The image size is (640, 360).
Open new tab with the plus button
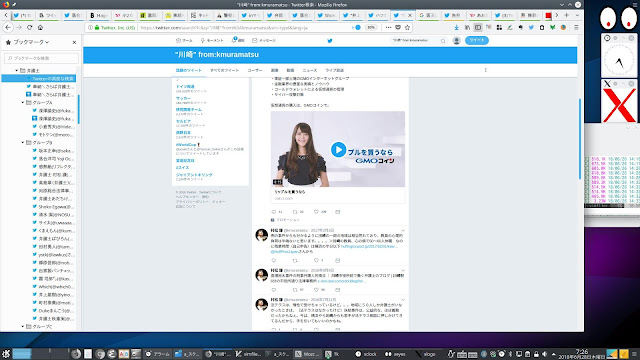pyautogui.click(x=567, y=15)
